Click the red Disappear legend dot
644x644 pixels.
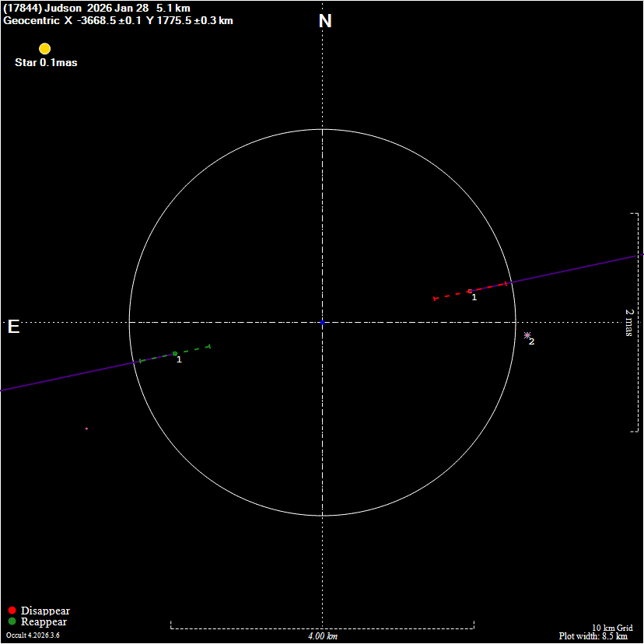(x=12, y=611)
